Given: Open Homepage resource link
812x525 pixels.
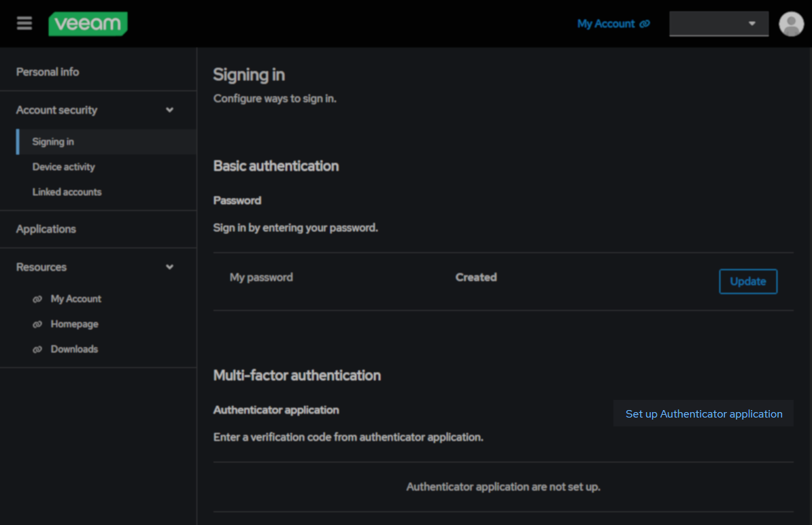Looking at the screenshot, I should tap(75, 324).
